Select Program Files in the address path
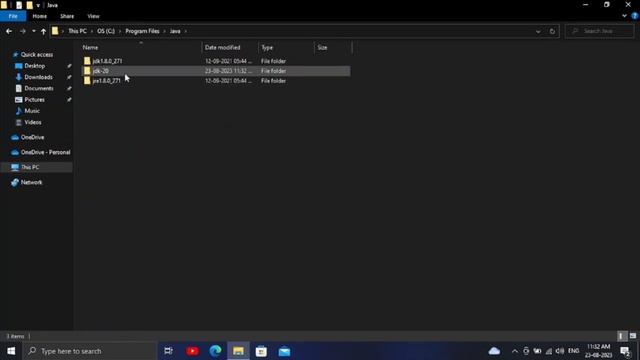This screenshot has width=640, height=360. 142,31
